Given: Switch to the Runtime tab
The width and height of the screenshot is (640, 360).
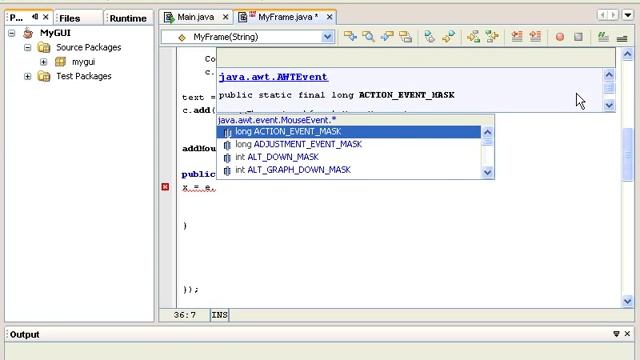Looking at the screenshot, I should click(x=128, y=18).
